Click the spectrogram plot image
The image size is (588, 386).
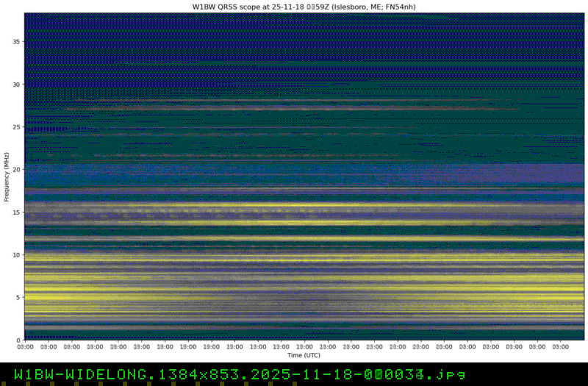(x=304, y=176)
